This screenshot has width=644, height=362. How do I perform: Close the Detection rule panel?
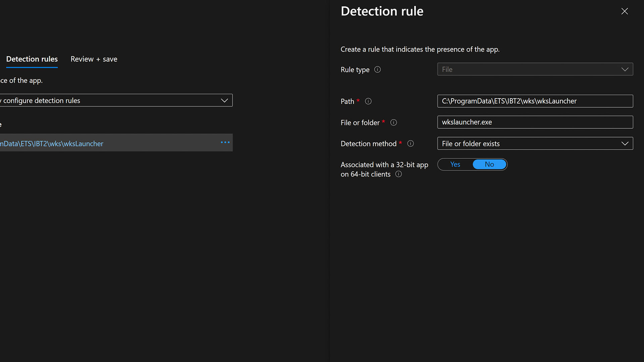(x=624, y=11)
